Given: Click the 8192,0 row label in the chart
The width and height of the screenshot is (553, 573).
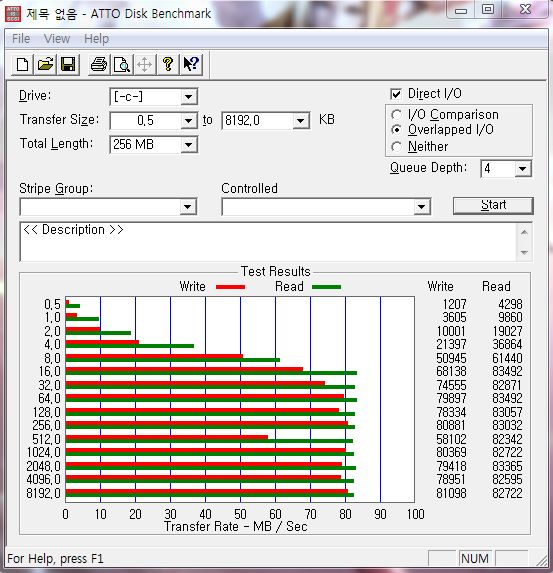Looking at the screenshot, I should pos(43,493).
